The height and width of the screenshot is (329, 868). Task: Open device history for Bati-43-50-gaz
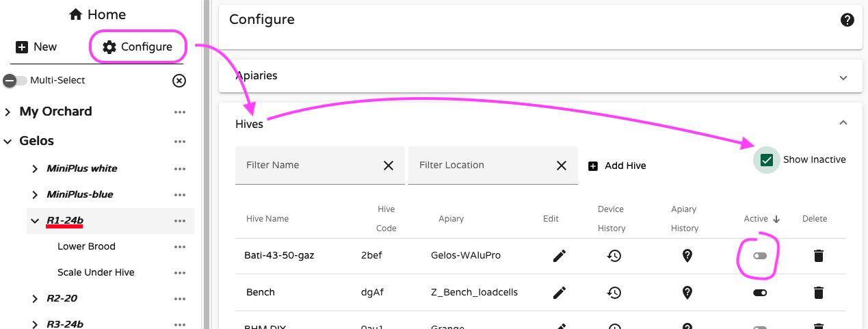614,256
